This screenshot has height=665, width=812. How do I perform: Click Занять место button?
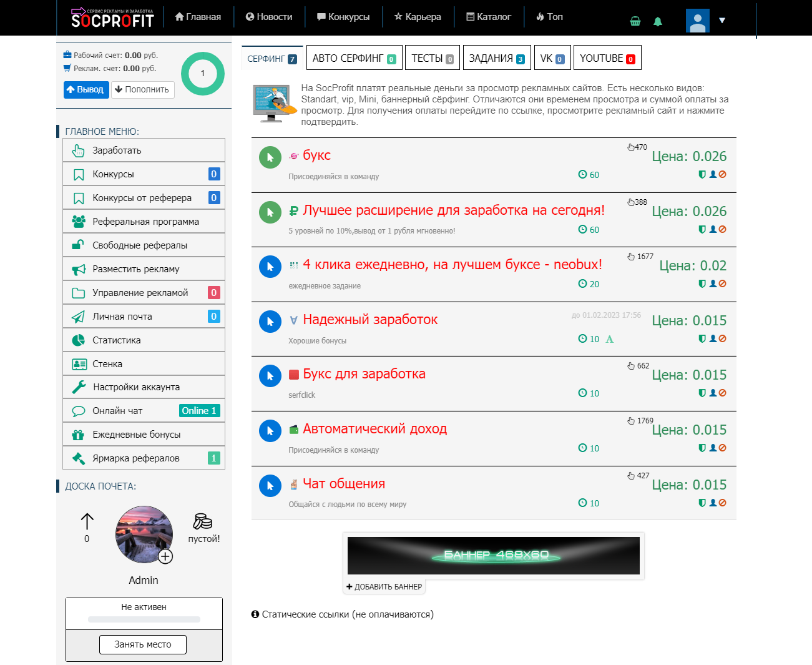[x=143, y=644]
